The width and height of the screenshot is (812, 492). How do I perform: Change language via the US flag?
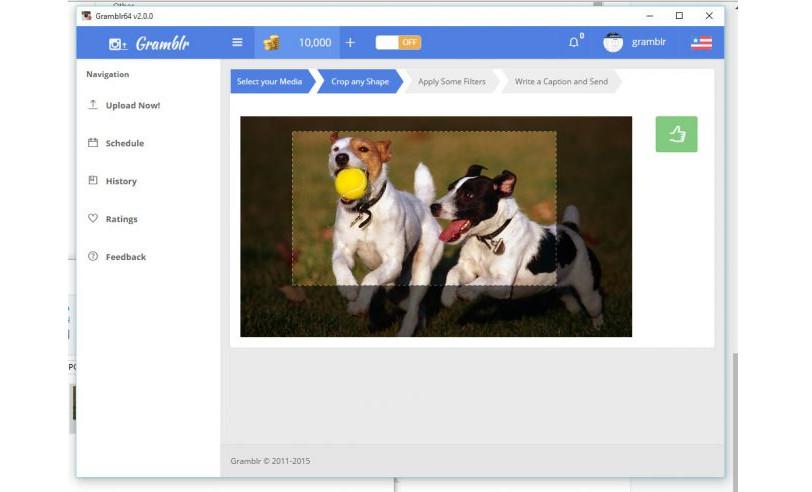click(701, 42)
